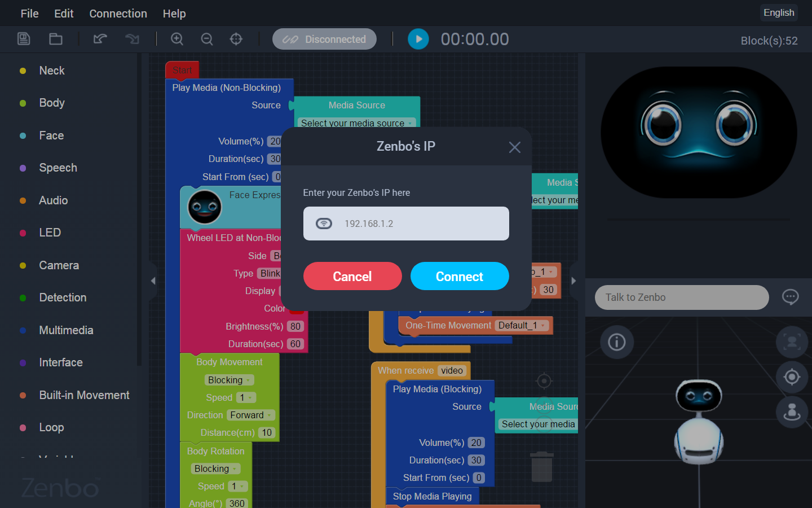This screenshot has height=508, width=812.
Task: Open Body Rotation Blocking dropdown
Action: click(x=216, y=469)
